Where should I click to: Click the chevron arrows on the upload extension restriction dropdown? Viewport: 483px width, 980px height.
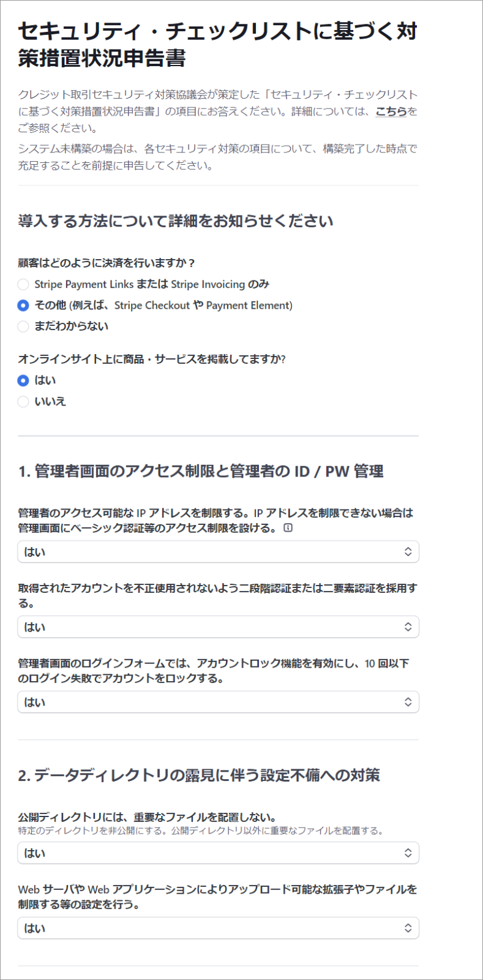point(408,928)
